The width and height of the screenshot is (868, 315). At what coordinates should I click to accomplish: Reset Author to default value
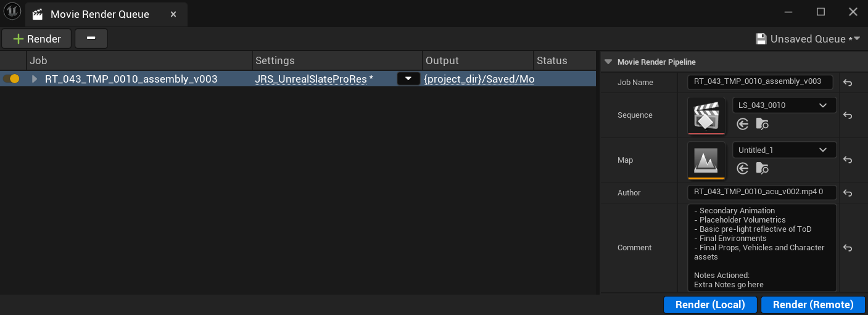[x=848, y=193]
